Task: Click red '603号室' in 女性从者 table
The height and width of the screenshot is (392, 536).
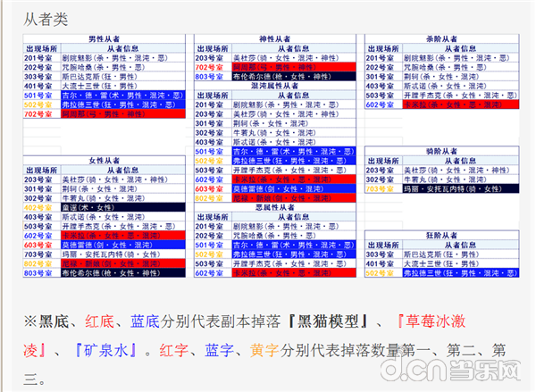Action: click(38, 245)
